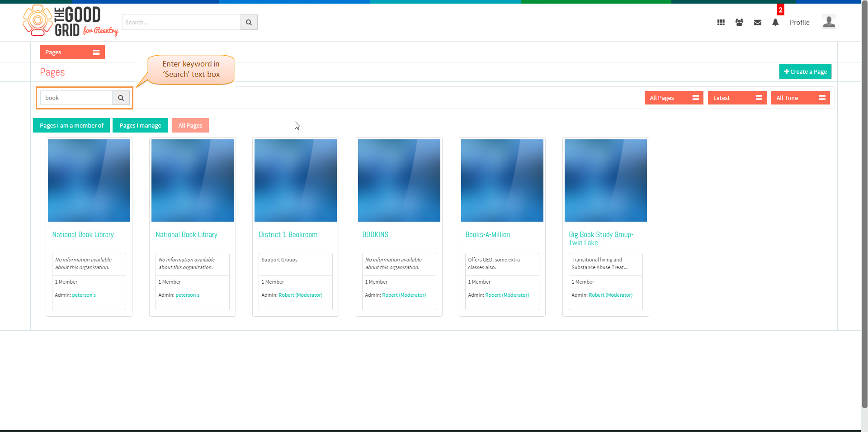Click the 'book' keyword search field
Viewport: 868px width, 432px height.
point(76,98)
